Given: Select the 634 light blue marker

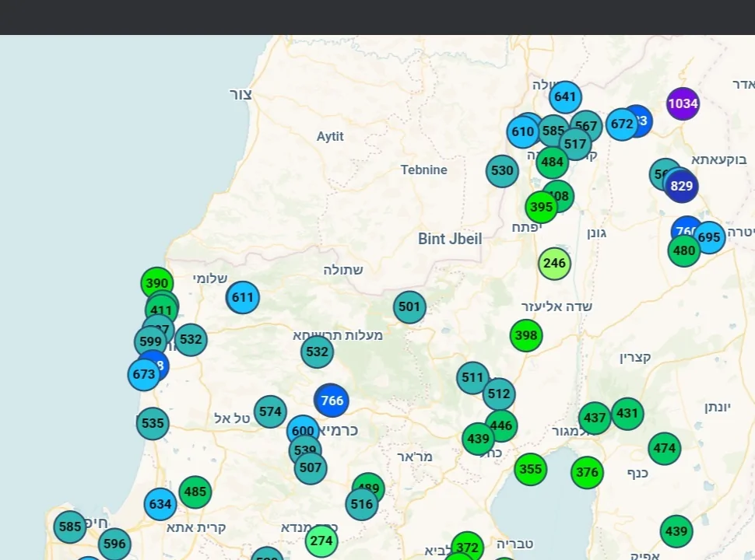Looking at the screenshot, I should point(160,504).
